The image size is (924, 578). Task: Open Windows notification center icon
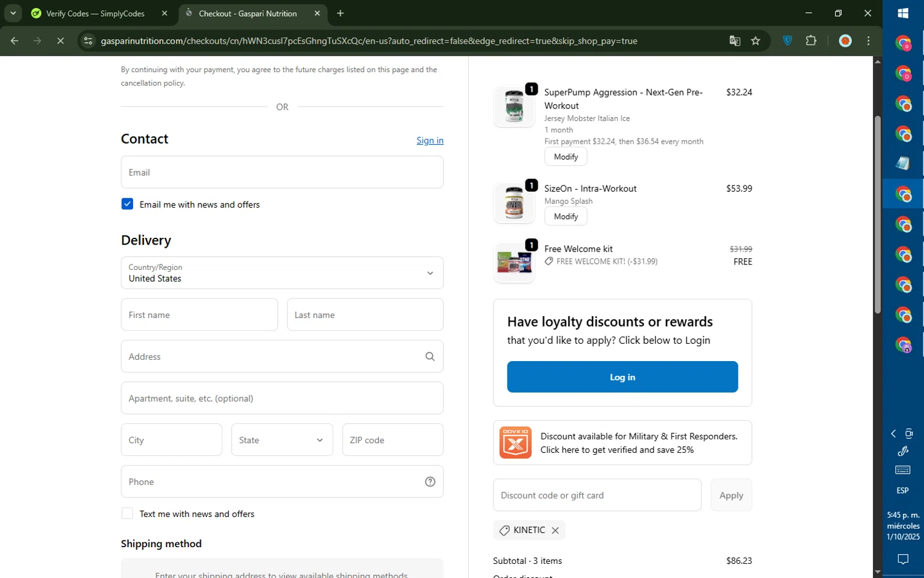[903, 560]
